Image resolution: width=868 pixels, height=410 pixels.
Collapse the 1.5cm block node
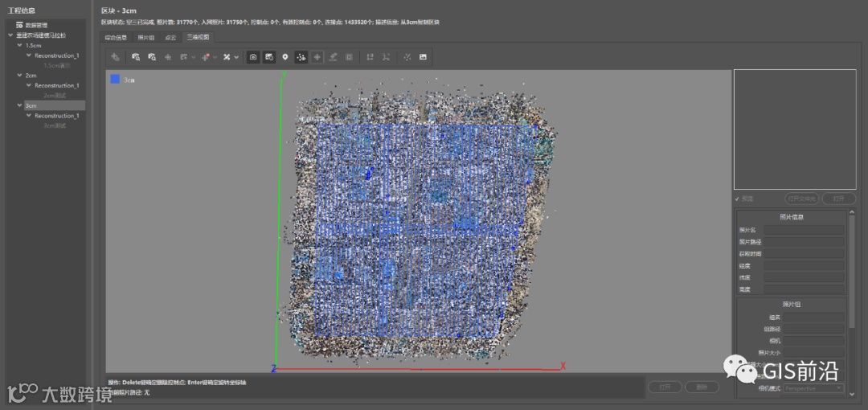pos(20,46)
